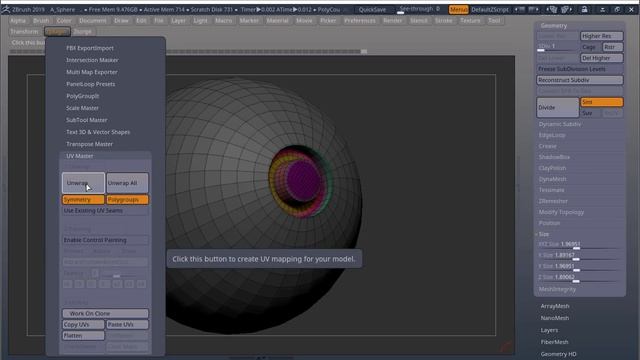Enable Use Existing UV Seams
This screenshot has height=360, width=640.
click(105, 211)
